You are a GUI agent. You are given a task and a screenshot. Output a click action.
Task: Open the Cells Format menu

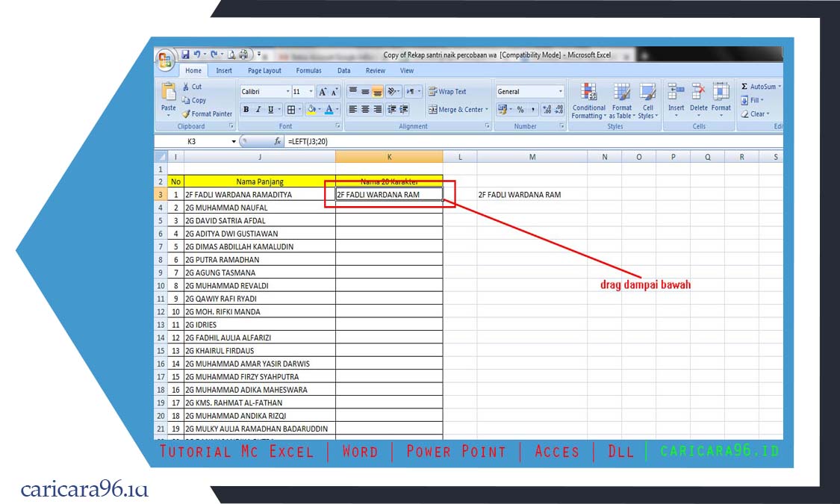tap(721, 100)
